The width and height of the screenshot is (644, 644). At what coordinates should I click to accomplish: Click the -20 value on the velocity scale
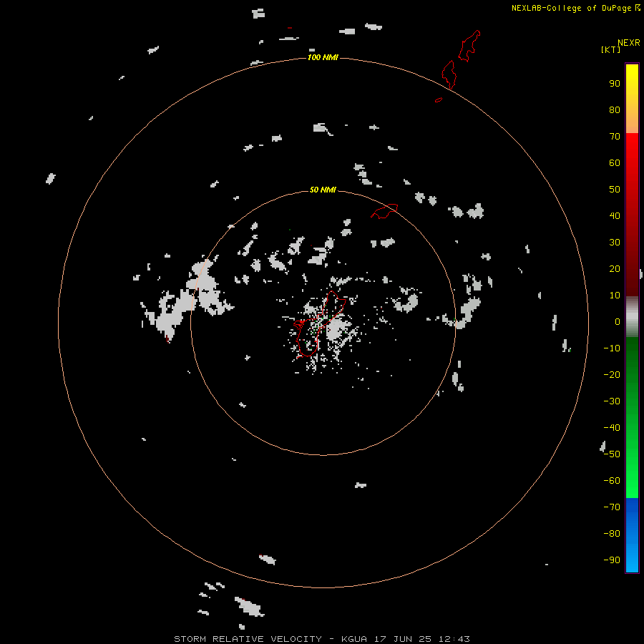coord(612,374)
